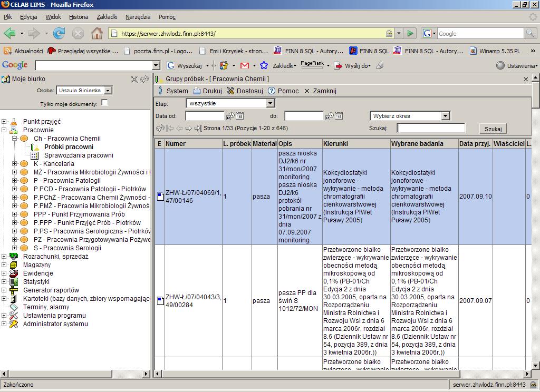Image resolution: width=540 pixels, height=392 pixels.
Task: Click the Terminy, alarmy icon
Action: 13,307
